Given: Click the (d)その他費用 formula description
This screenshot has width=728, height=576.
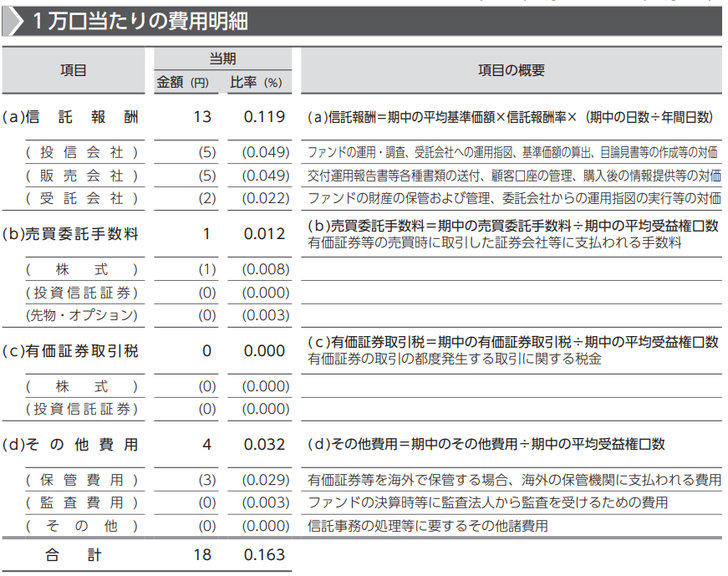Looking at the screenshot, I should click(486, 445).
